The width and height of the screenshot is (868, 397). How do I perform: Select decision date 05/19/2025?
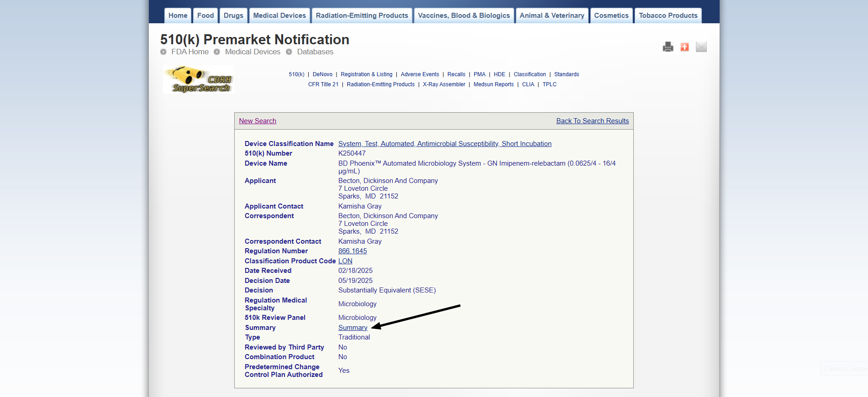(355, 281)
